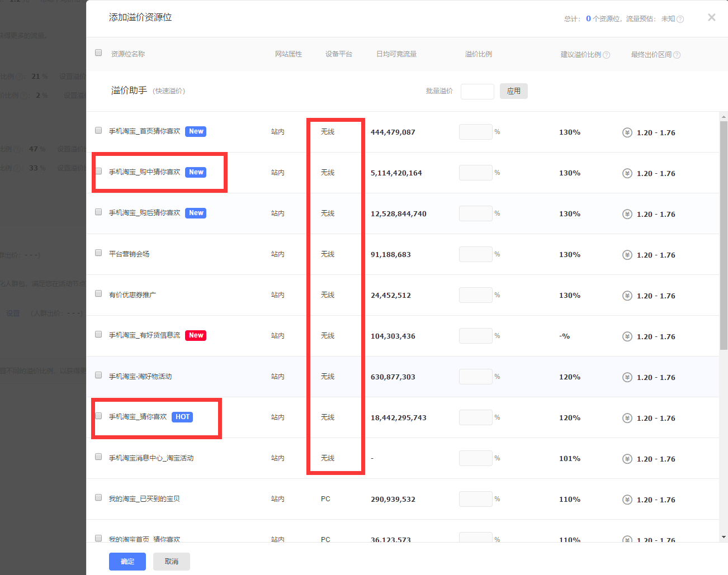
Task: Click yen icon in 手机淘宝_购后猜你喜欢 row
Action: (627, 214)
